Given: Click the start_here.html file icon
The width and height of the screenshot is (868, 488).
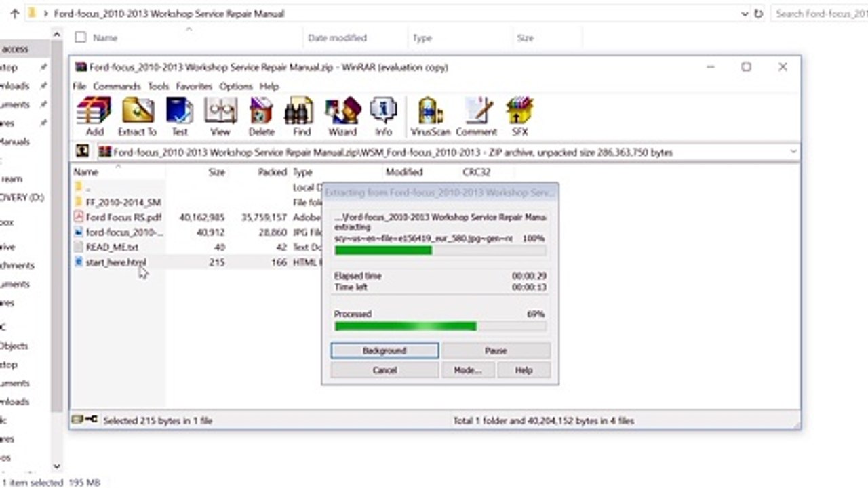Looking at the screenshot, I should (x=79, y=262).
